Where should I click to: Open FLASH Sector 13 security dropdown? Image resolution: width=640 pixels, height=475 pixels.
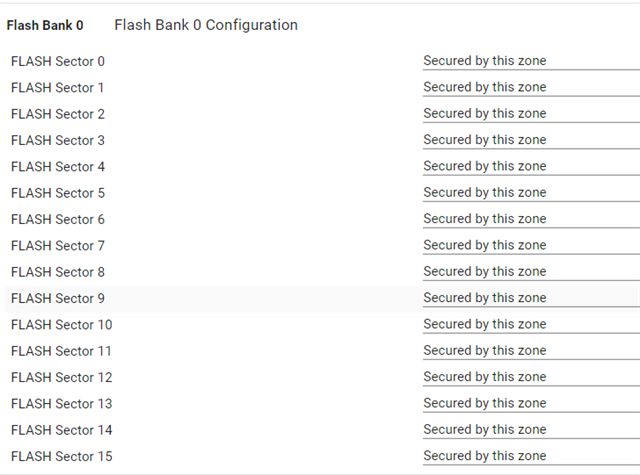(530, 403)
